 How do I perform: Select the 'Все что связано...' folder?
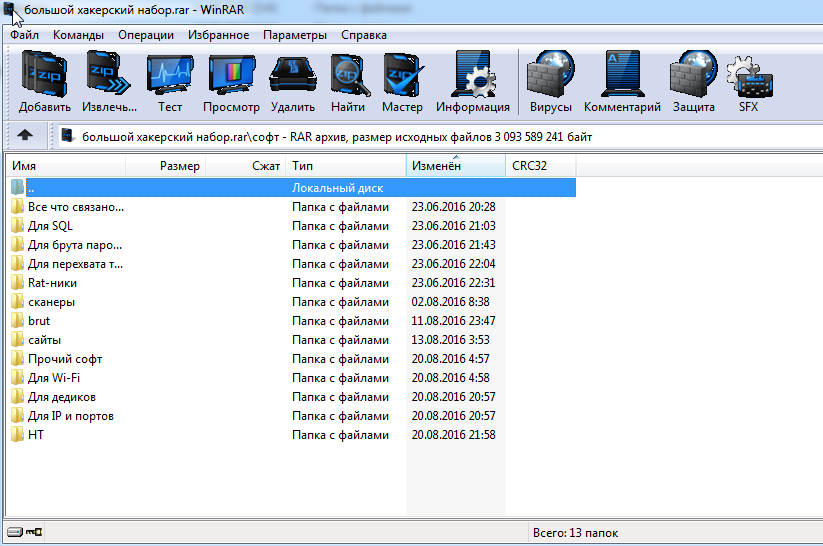tap(76, 207)
